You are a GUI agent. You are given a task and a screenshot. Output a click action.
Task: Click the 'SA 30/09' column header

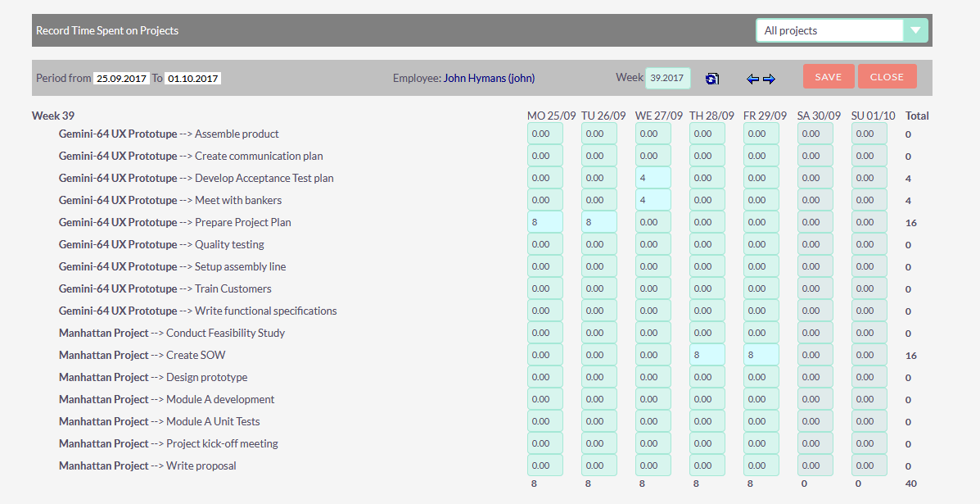819,116
